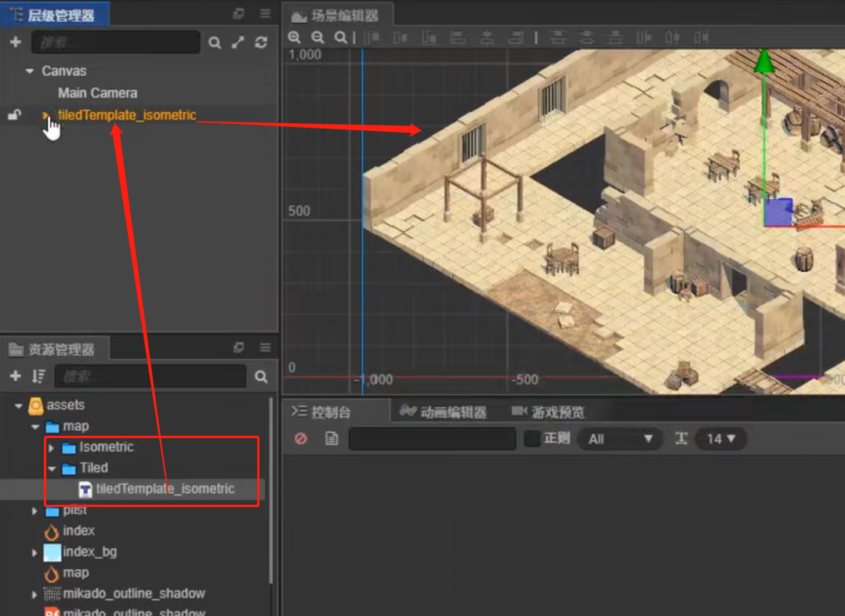Zoom in on the scene editor
Screen dimensions: 845x616
click(x=294, y=37)
